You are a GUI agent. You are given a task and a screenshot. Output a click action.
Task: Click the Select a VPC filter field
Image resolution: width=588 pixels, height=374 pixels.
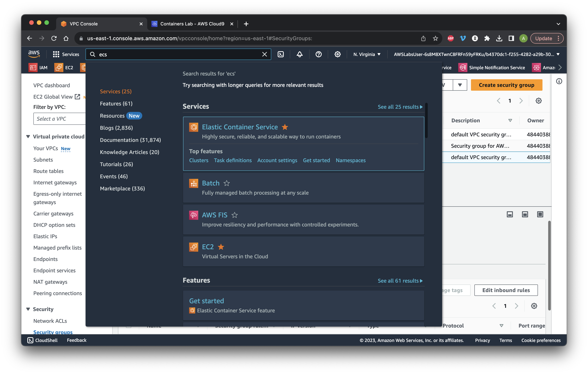(x=60, y=119)
